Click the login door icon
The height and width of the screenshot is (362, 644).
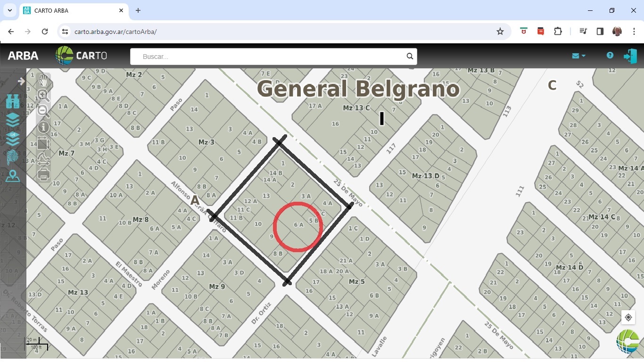[x=630, y=56]
